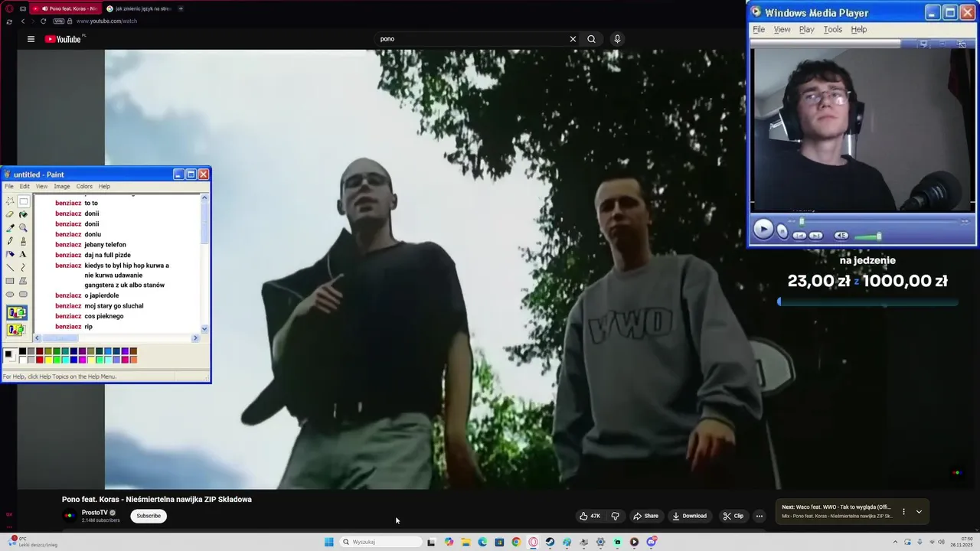The width and height of the screenshot is (980, 551).
Task: Like the video showing 47K
Action: coord(590,516)
